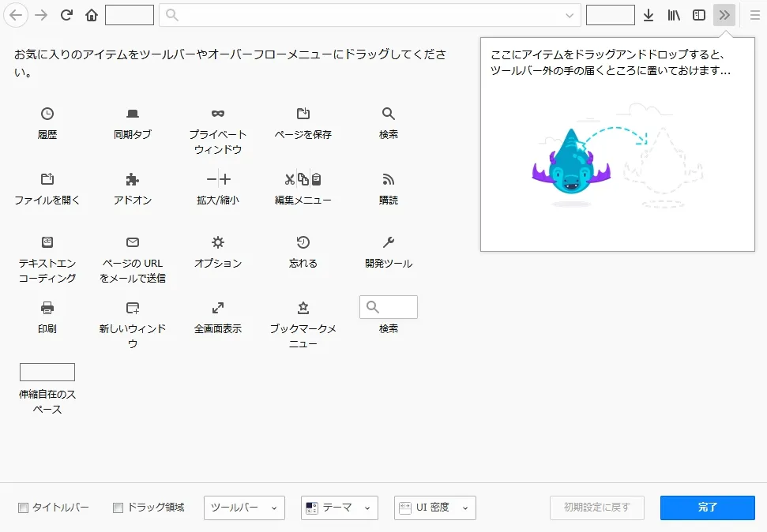Image resolution: width=767 pixels, height=532 pixels.
Task: Select the アドオン puzzle piece icon
Action: tap(133, 179)
